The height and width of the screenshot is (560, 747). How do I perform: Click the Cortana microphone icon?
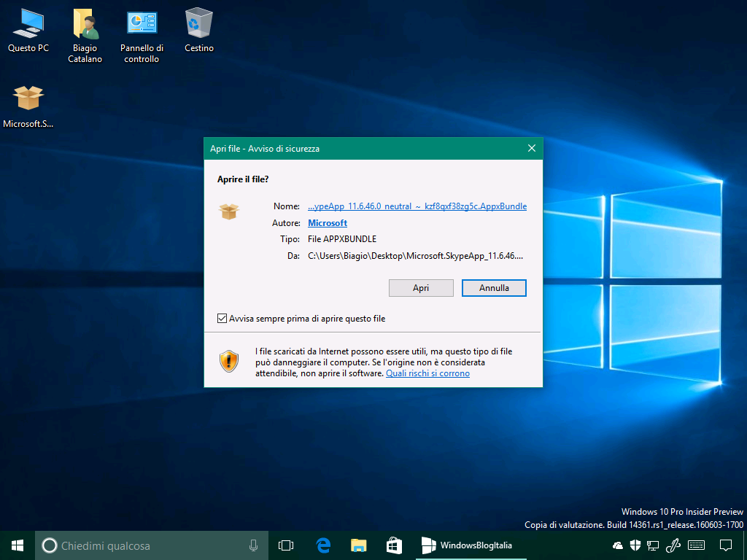coord(253,545)
